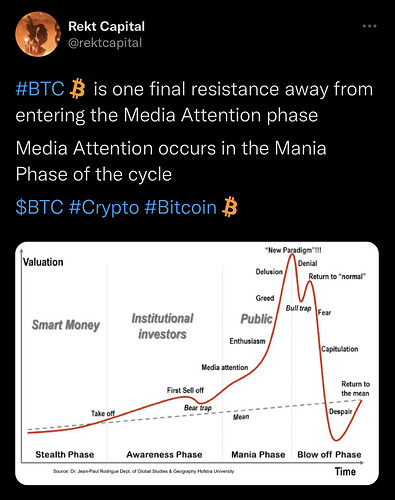Follow the #BTC hashtag in first line
Viewport: 395px width, 500px height.
pos(40,89)
